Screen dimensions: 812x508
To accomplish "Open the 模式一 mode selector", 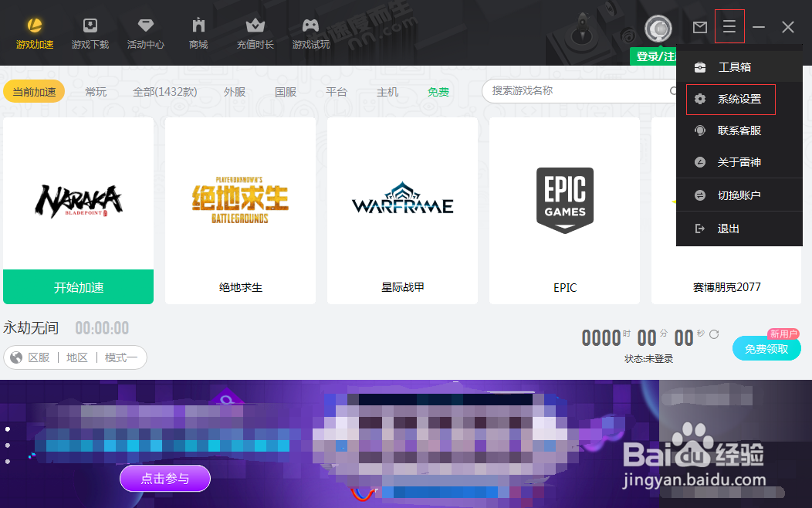I will (121, 357).
